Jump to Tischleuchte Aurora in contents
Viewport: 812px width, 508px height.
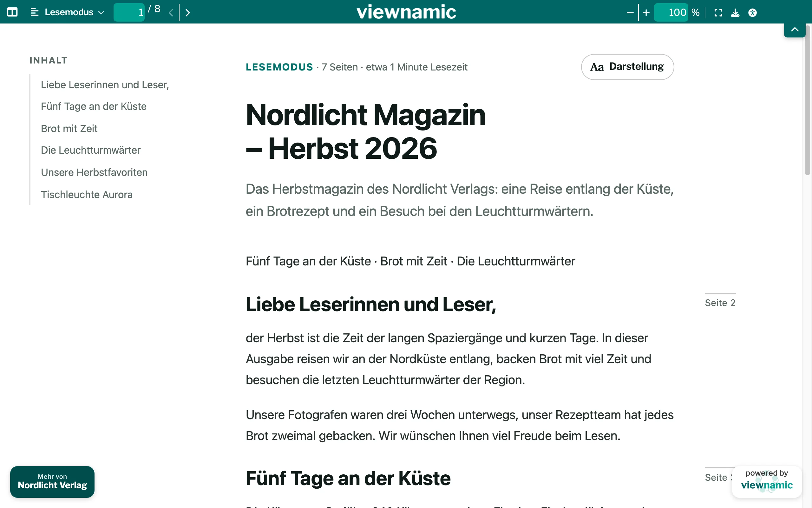[87, 195]
